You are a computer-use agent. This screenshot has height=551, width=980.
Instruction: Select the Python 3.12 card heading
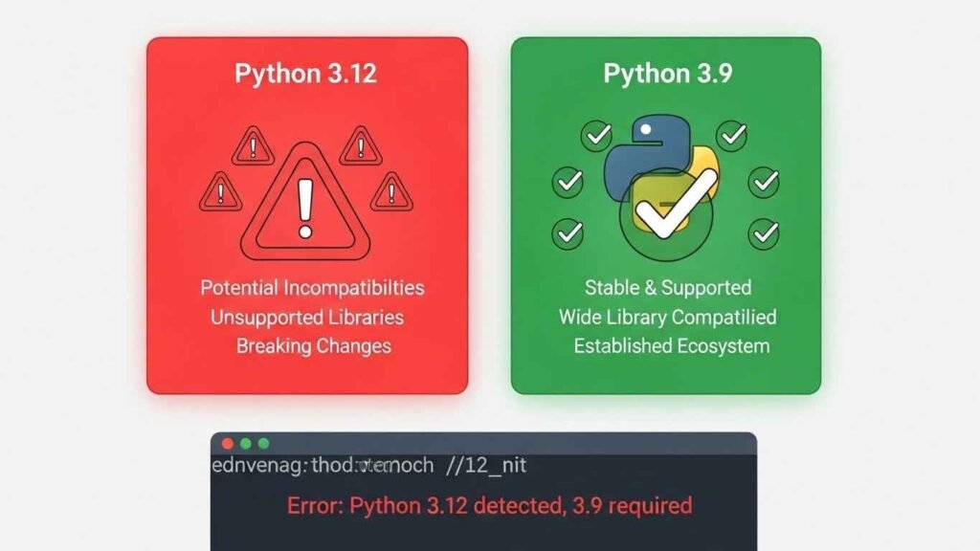(305, 74)
